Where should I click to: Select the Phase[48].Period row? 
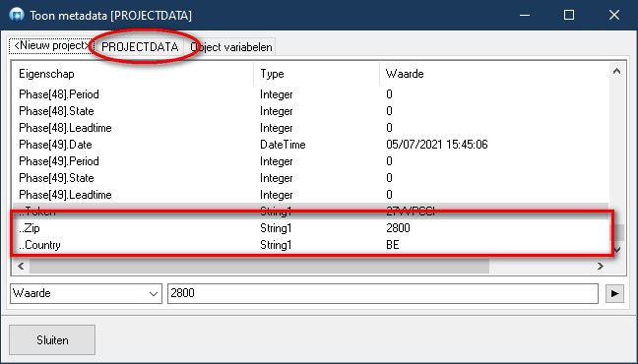pyautogui.click(x=311, y=94)
